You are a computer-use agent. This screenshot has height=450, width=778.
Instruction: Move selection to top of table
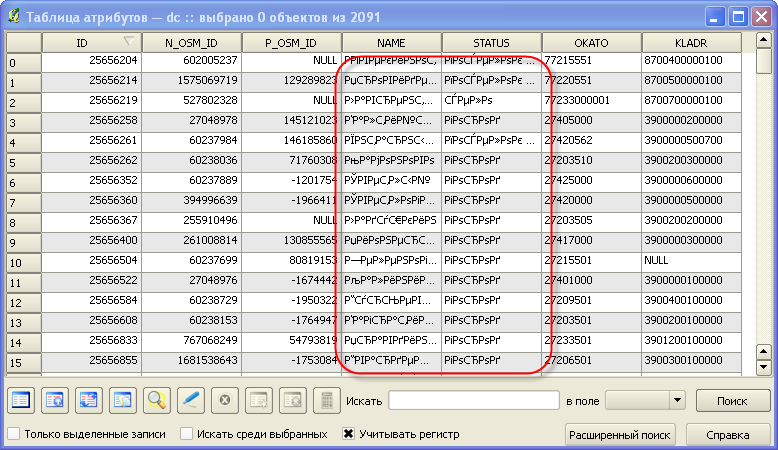[55, 400]
